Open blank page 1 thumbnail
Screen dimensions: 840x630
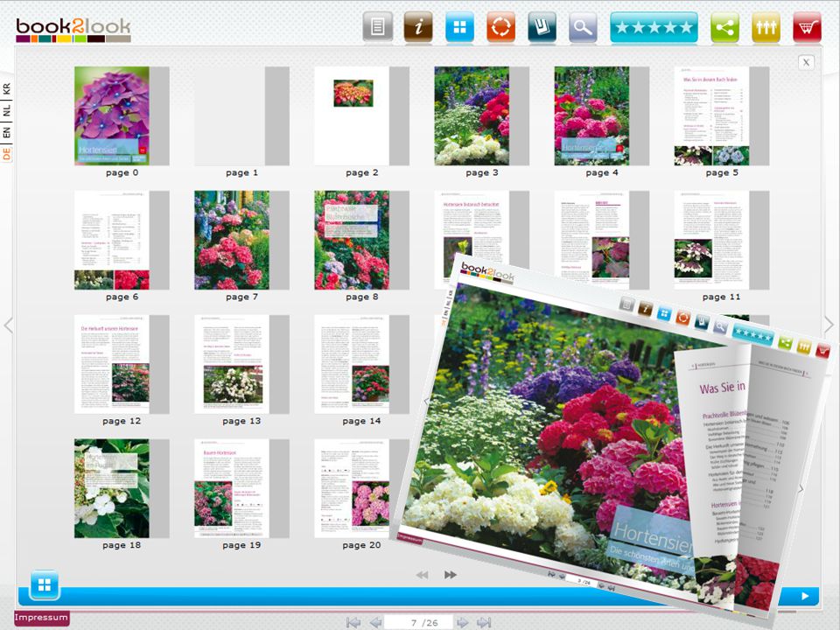click(x=241, y=115)
